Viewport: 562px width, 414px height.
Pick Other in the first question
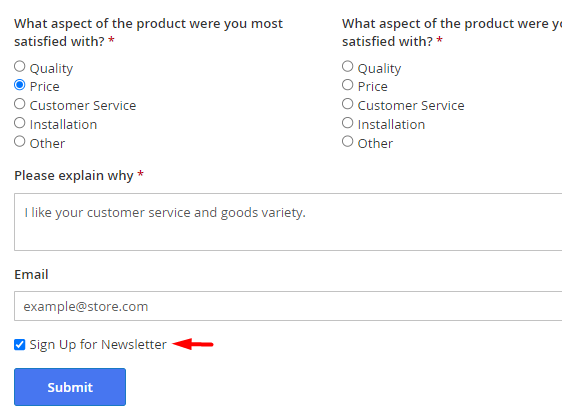pyautogui.click(x=20, y=142)
